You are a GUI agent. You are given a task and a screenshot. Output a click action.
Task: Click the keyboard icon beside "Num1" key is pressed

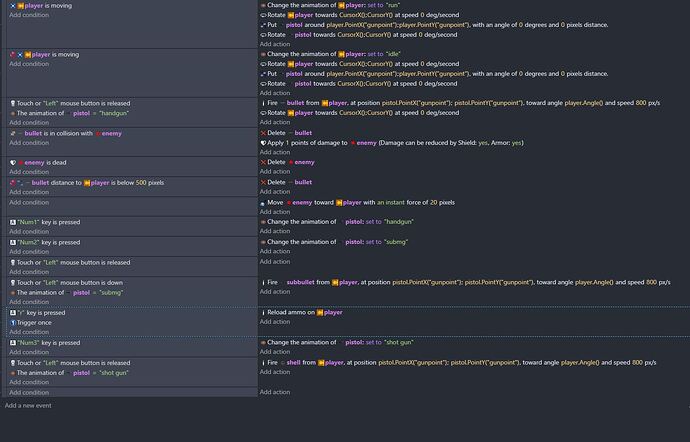[x=12, y=221]
